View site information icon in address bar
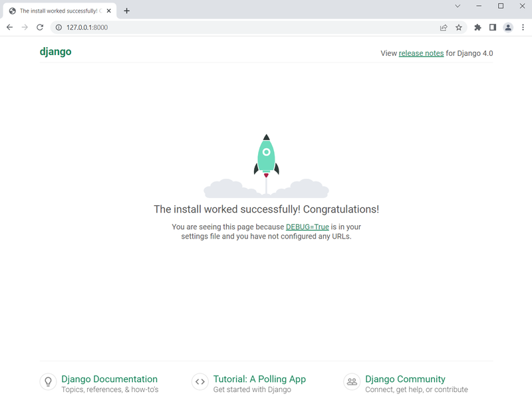 click(59, 27)
